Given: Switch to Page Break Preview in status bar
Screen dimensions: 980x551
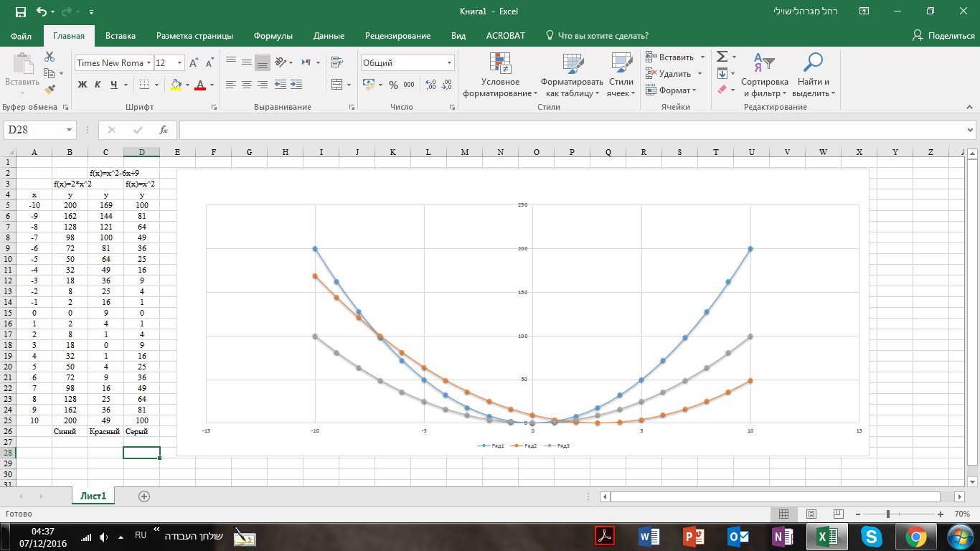Looking at the screenshot, I should [838, 514].
